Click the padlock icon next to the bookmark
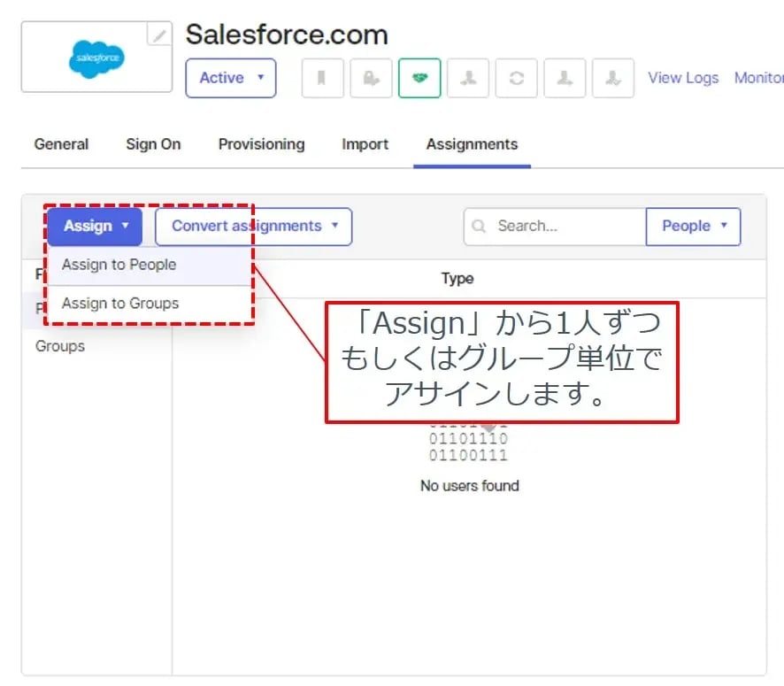Screen dimensions: 784x686 (x=371, y=79)
